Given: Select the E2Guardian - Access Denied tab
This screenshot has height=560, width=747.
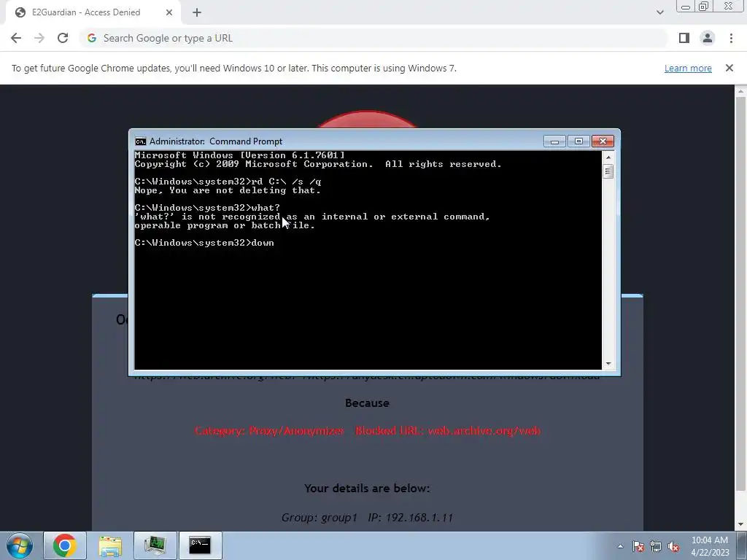Looking at the screenshot, I should tap(93, 12).
